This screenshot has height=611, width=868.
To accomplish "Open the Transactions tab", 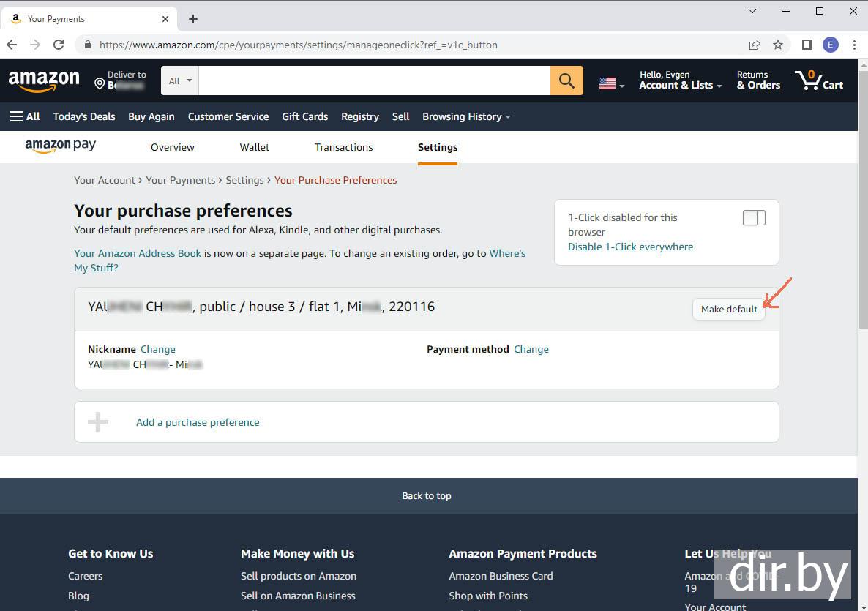I will pyautogui.click(x=343, y=147).
